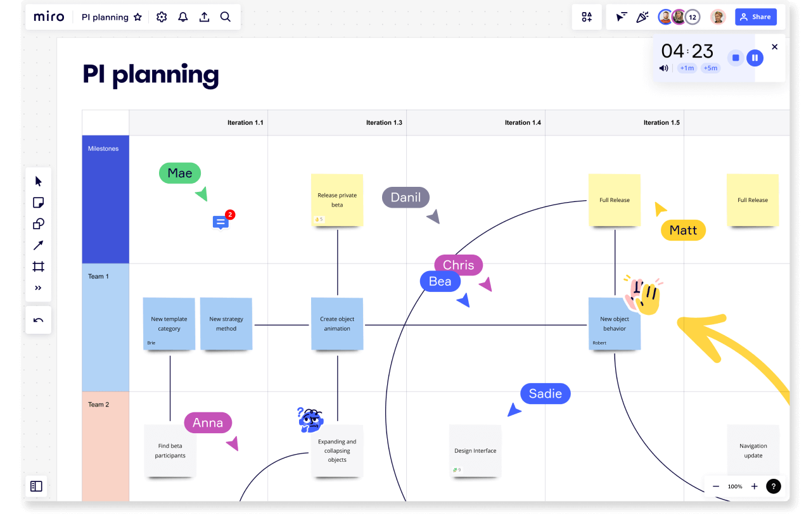Expand the hidden collaborators list showing 12
The height and width of the screenshot is (532, 811).
tap(692, 16)
